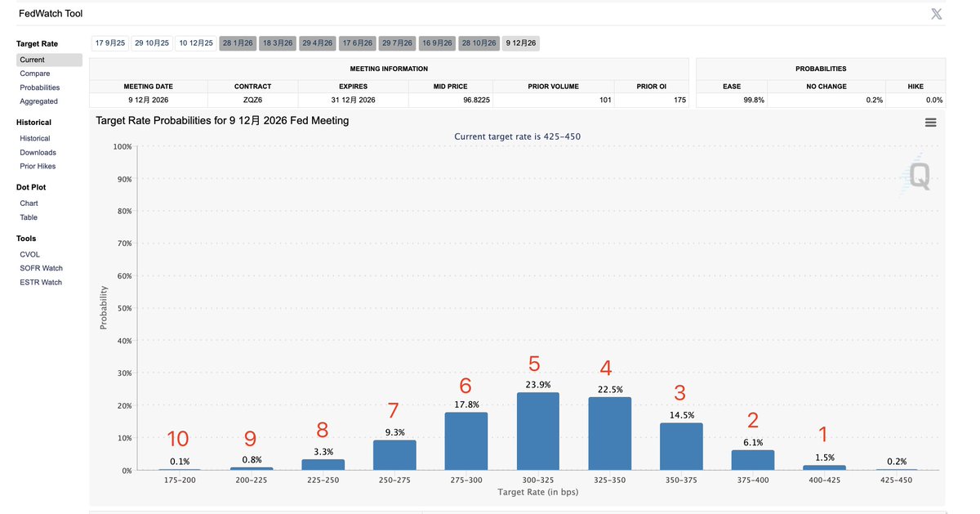Go to the 16 9月26 meeting tab
Screen dimensions: 980x514
[x=437, y=42]
